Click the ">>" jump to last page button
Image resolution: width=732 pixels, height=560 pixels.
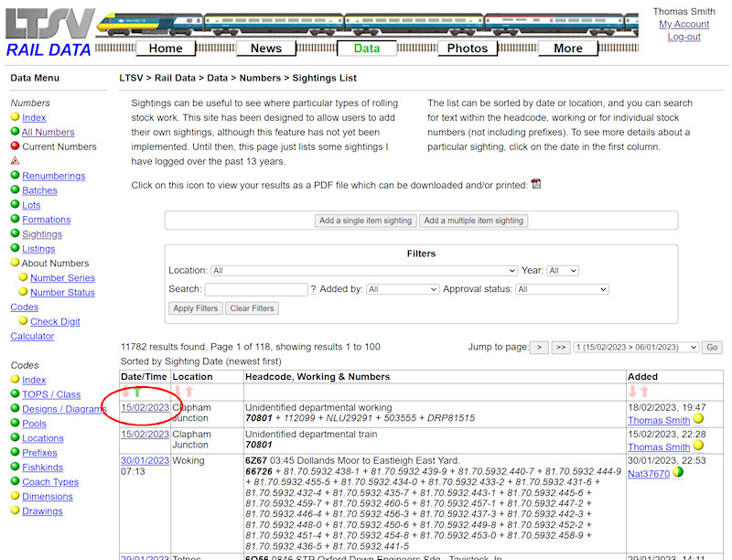(x=559, y=347)
